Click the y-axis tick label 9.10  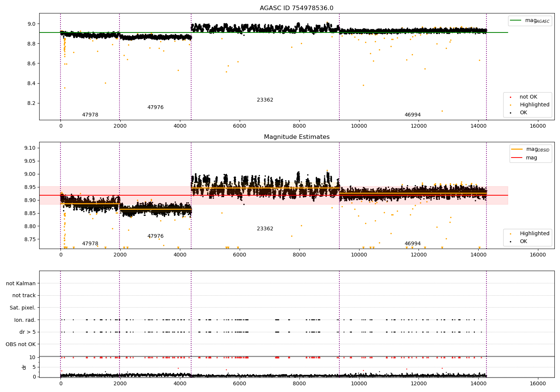(x=29, y=148)
